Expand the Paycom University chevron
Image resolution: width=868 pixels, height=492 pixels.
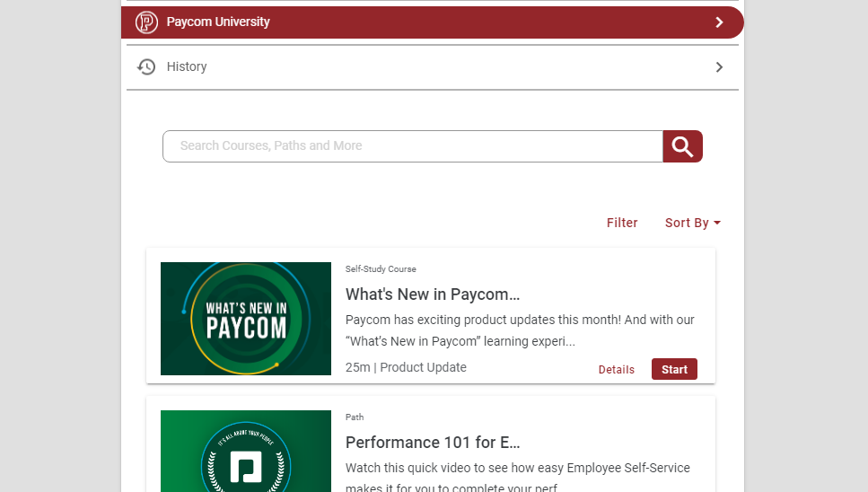(x=719, y=22)
